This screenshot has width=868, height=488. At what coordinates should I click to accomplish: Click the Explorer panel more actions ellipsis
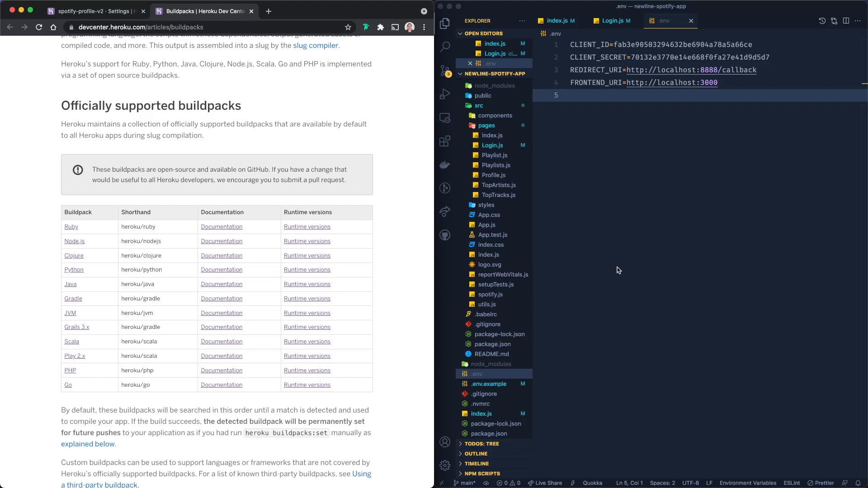[x=522, y=21]
